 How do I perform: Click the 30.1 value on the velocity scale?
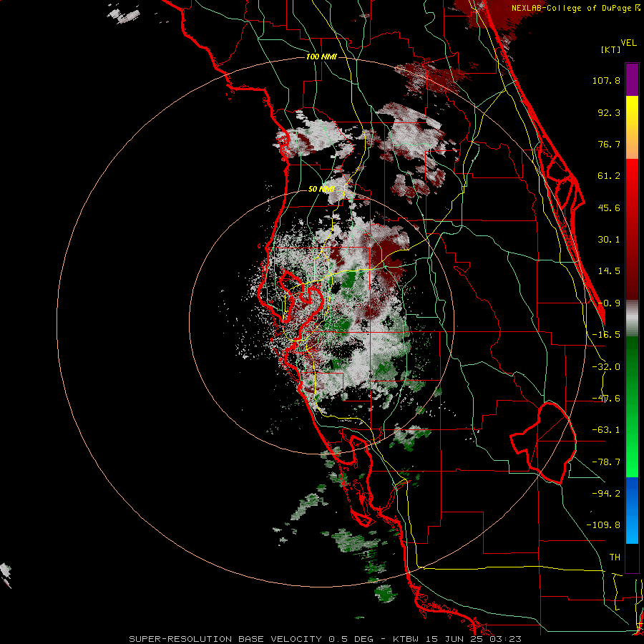(609, 240)
